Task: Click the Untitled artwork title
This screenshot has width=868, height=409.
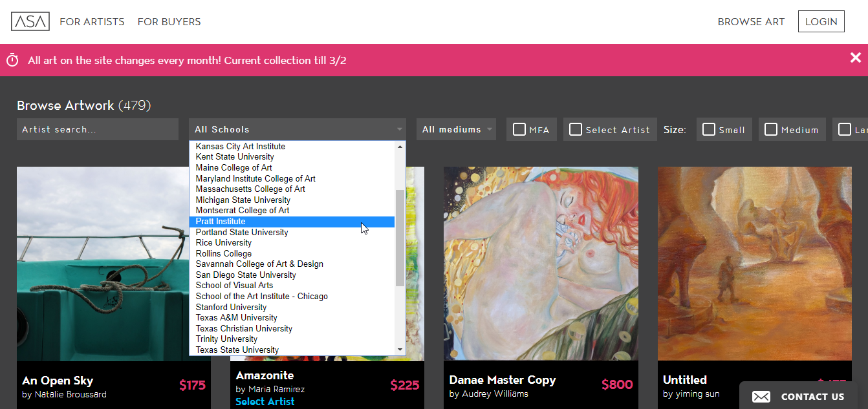Action: pos(685,380)
